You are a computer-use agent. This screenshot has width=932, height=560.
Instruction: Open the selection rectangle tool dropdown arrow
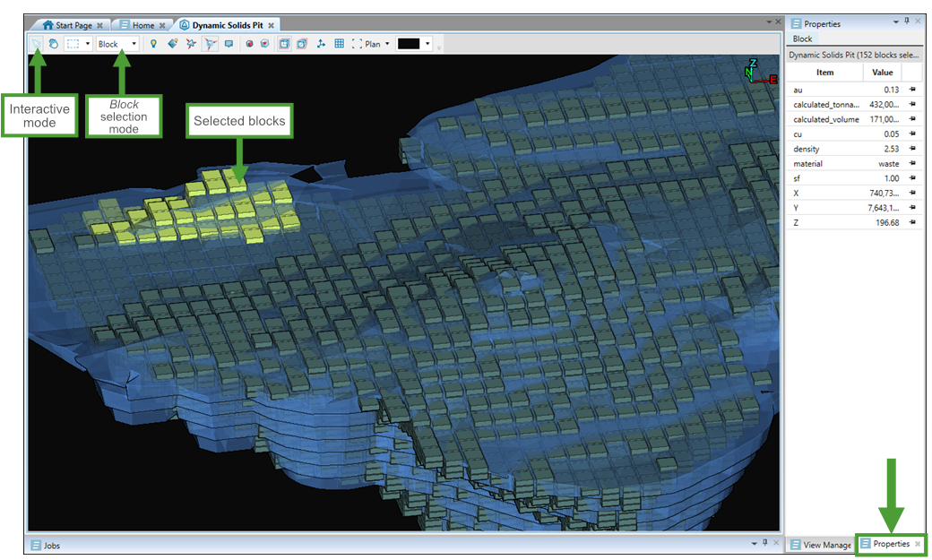coord(88,44)
